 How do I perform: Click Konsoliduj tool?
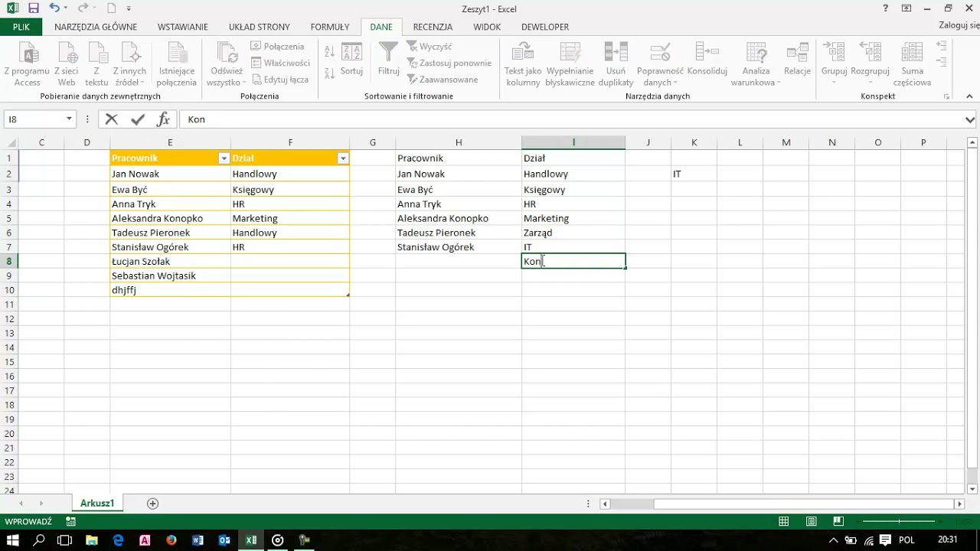707,58
